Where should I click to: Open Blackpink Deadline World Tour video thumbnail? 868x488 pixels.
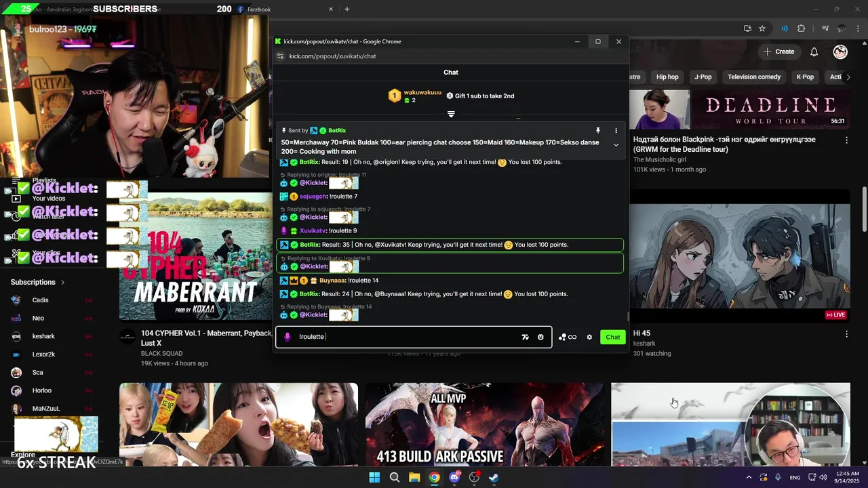click(739, 109)
